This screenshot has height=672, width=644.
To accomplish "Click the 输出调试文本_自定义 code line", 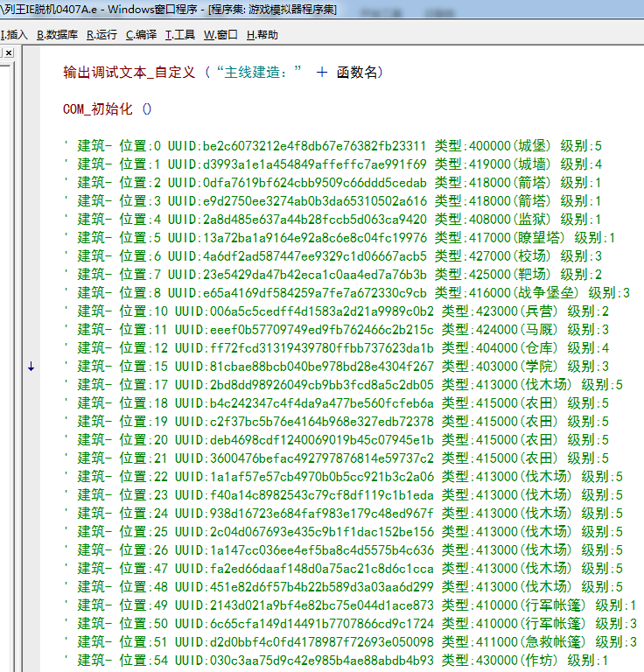I will tap(223, 72).
